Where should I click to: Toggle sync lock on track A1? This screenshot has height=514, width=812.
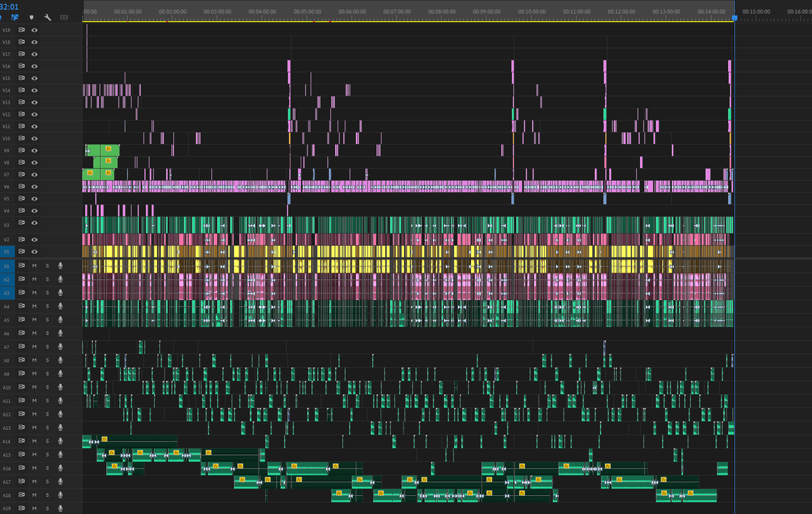point(22,265)
